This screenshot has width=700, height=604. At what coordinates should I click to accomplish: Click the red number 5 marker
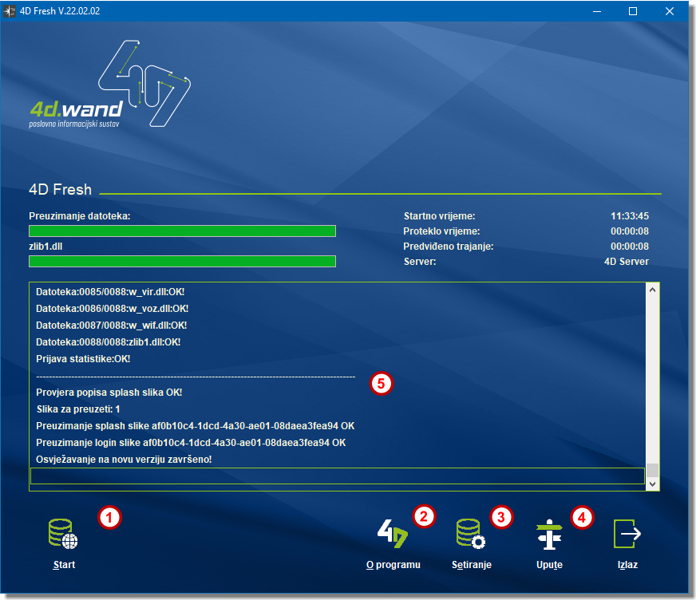(x=381, y=384)
